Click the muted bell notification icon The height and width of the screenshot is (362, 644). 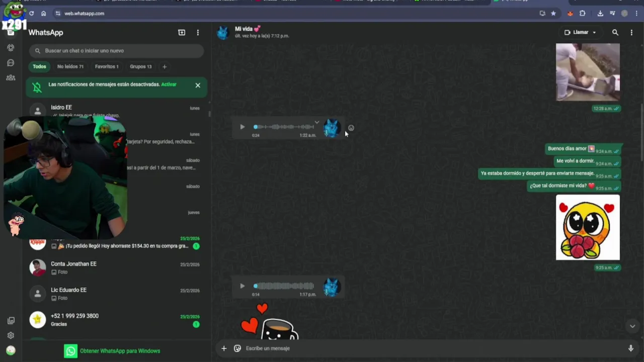(37, 87)
